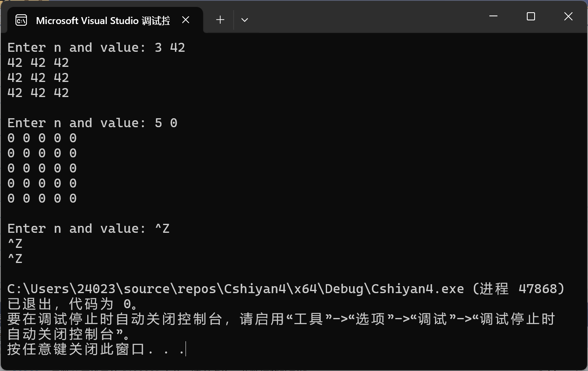
Task: Click the terminal icon in the tab
Action: pos(21,20)
